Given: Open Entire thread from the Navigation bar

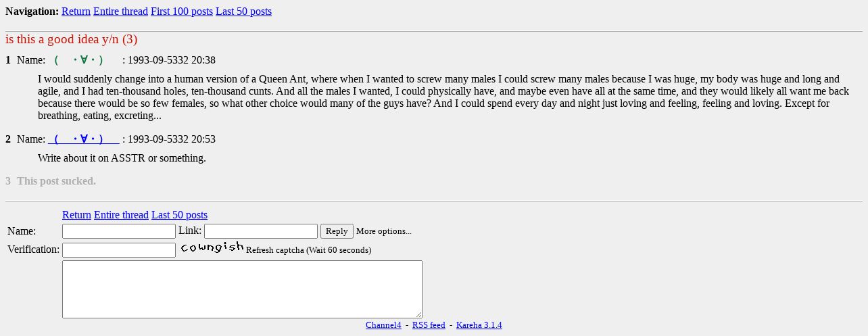Looking at the screenshot, I should [120, 11].
